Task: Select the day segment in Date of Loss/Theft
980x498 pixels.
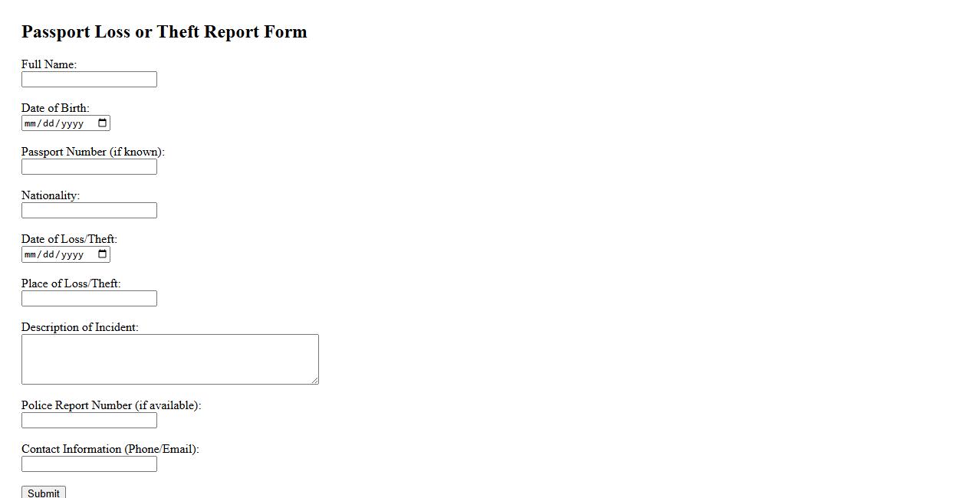Action: 48,254
